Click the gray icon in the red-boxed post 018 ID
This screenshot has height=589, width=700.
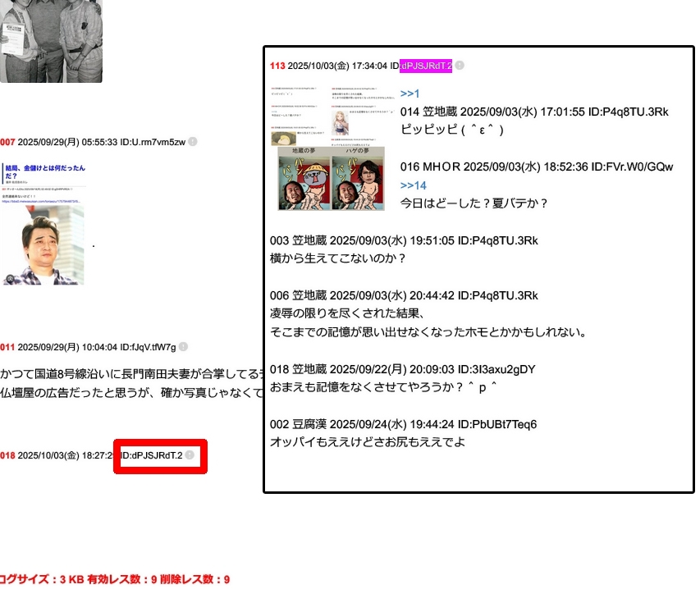click(x=190, y=455)
